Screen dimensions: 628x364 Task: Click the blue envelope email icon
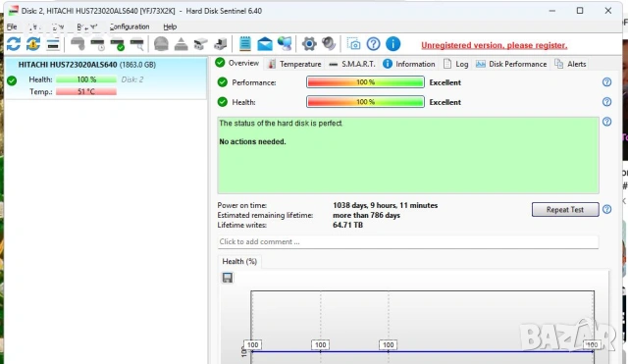coord(265,44)
